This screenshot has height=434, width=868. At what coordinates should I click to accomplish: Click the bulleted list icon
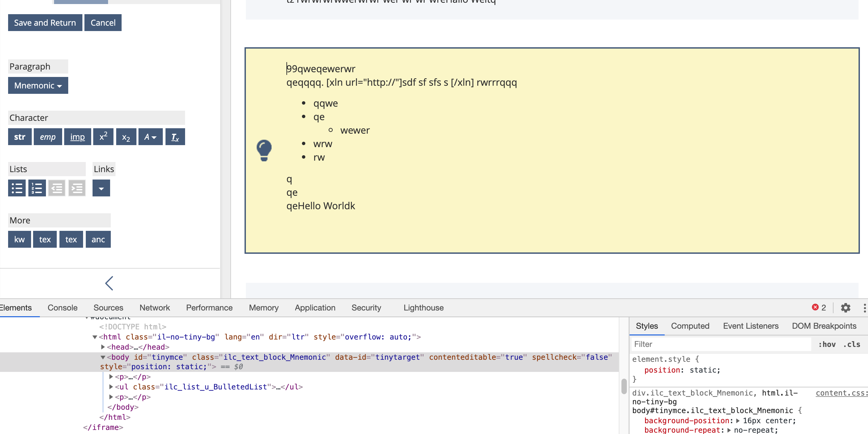tap(17, 188)
